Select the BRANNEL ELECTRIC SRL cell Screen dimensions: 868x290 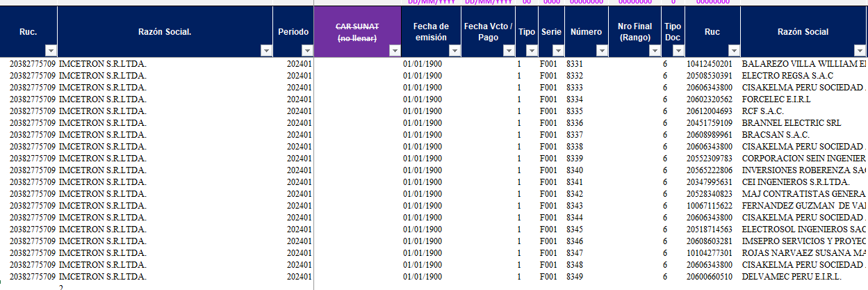click(x=804, y=123)
